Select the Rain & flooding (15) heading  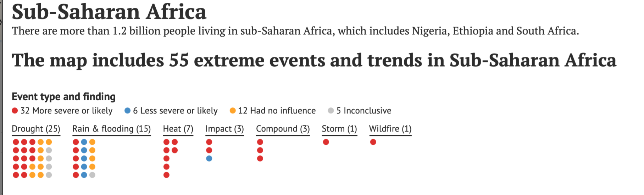pos(112,129)
